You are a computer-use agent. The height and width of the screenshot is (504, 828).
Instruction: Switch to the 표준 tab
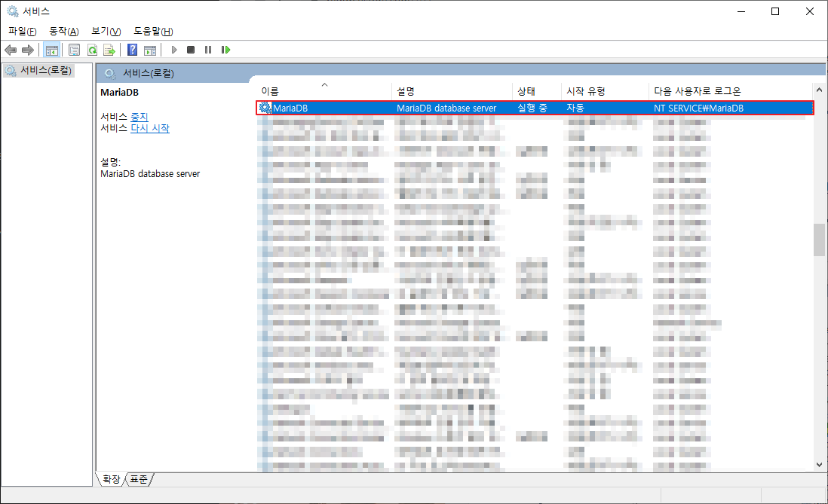point(139,479)
